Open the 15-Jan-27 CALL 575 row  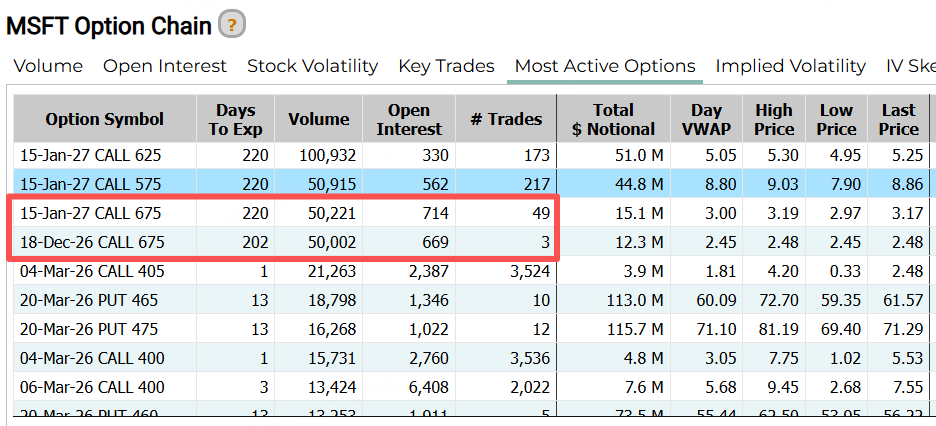[90, 184]
